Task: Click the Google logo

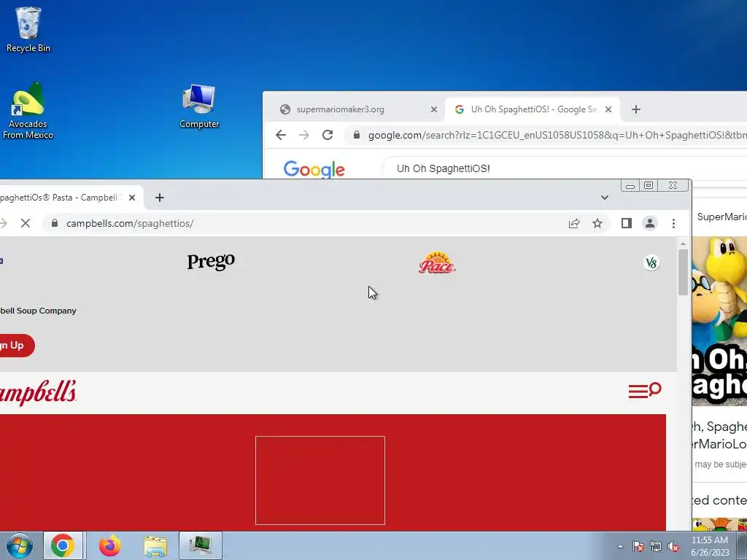Action: (x=314, y=169)
